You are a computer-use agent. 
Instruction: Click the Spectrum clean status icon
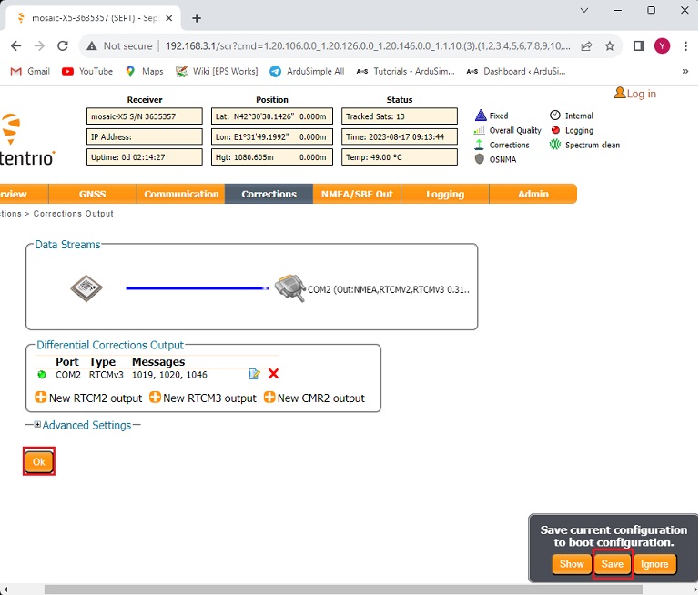555,145
